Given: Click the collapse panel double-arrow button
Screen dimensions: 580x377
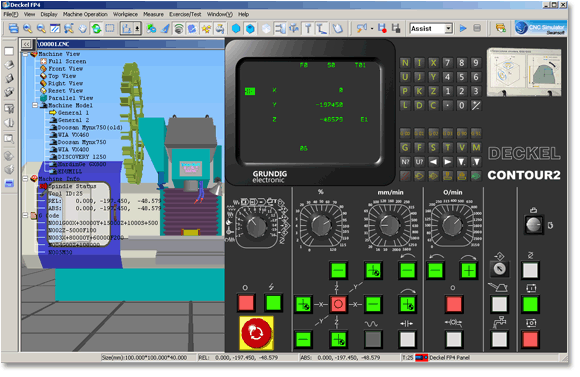Looking at the screenshot, I should coord(26,44).
